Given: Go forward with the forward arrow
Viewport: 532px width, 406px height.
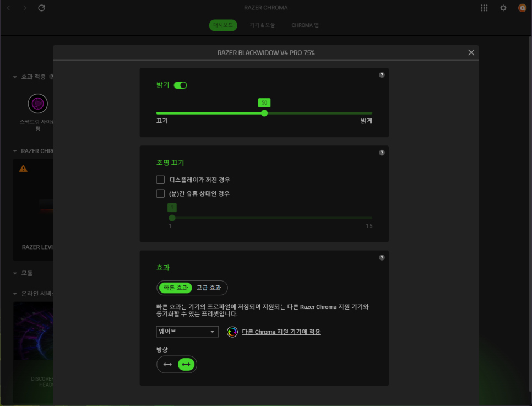Looking at the screenshot, I should tap(25, 8).
